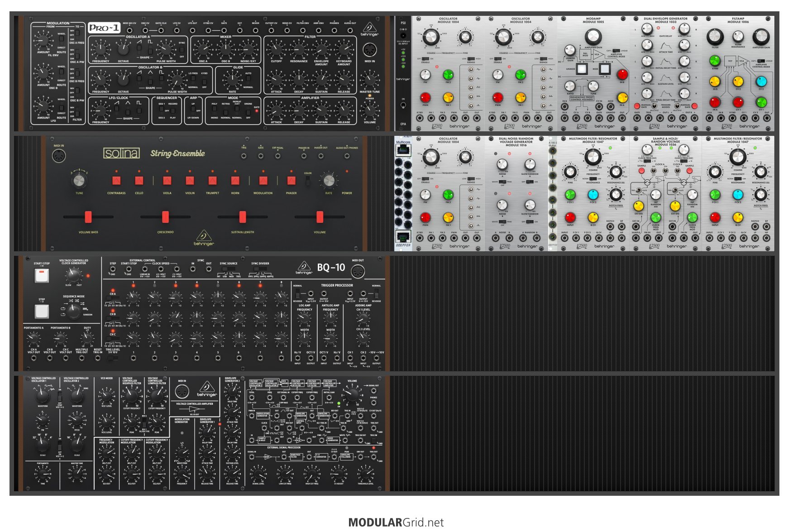Click the BQ-10 SYNC IN jack
Screen dimensions: 793x532
coord(193,269)
